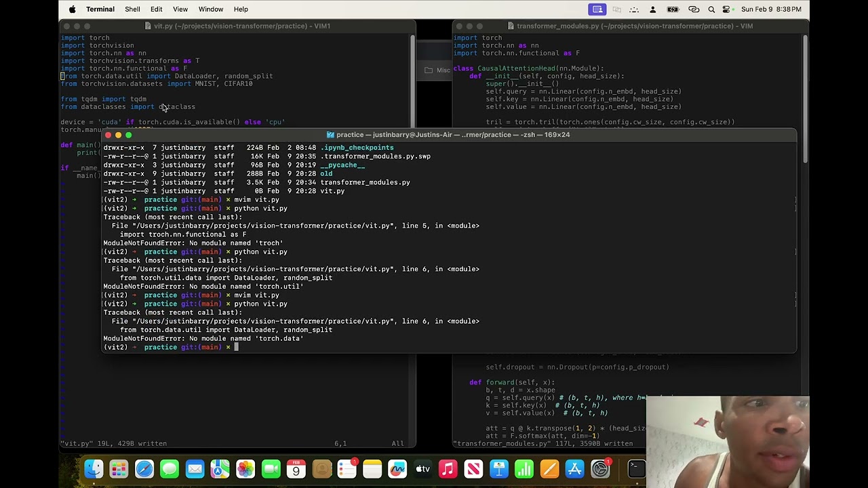Open Reminders with notification badge
This screenshot has height=488, width=868.
[x=347, y=468]
